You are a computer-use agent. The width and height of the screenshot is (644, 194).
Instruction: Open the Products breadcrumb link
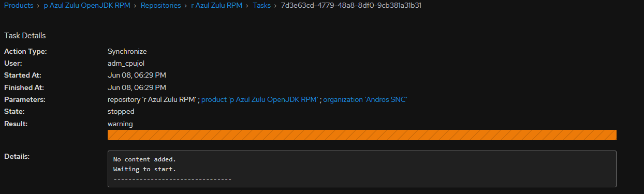(x=19, y=6)
